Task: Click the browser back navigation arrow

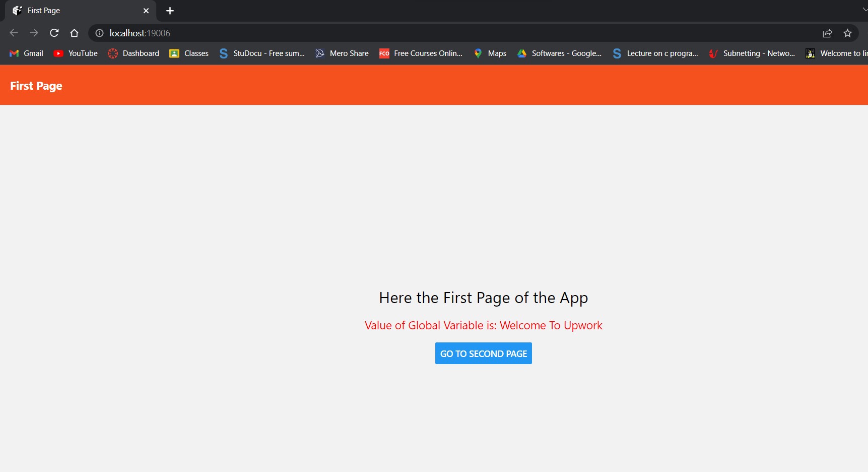Action: (x=13, y=33)
